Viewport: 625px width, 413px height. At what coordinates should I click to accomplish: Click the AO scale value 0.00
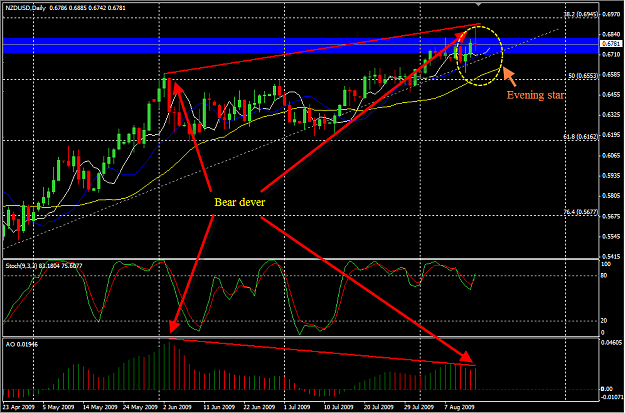click(608, 389)
